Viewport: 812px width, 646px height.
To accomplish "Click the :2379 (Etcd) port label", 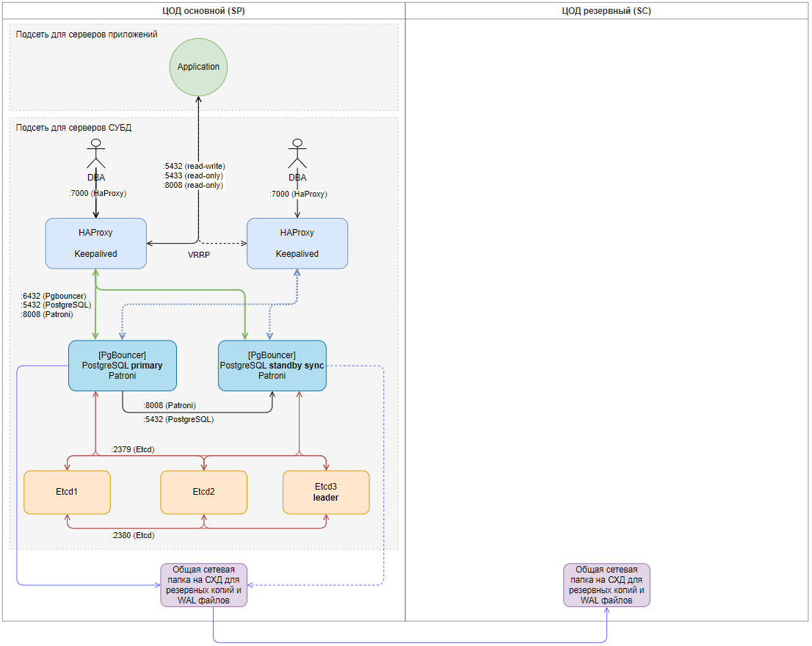I will [x=133, y=449].
